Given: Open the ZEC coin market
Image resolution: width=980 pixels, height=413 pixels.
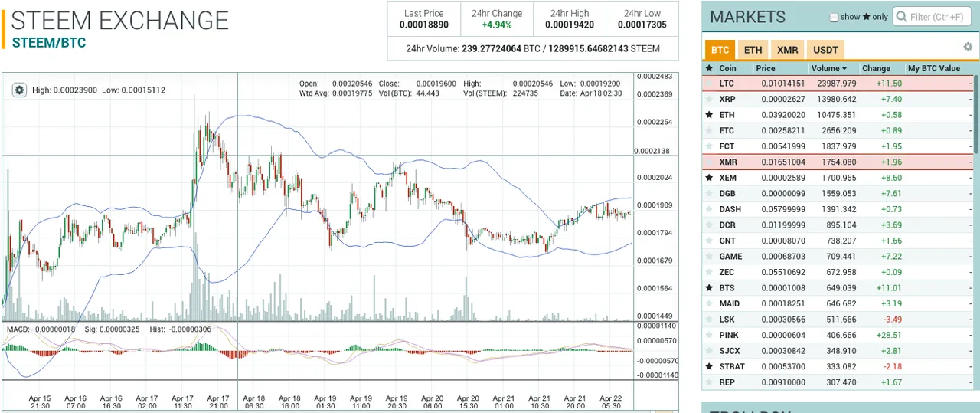Looking at the screenshot, I should tap(727, 272).
